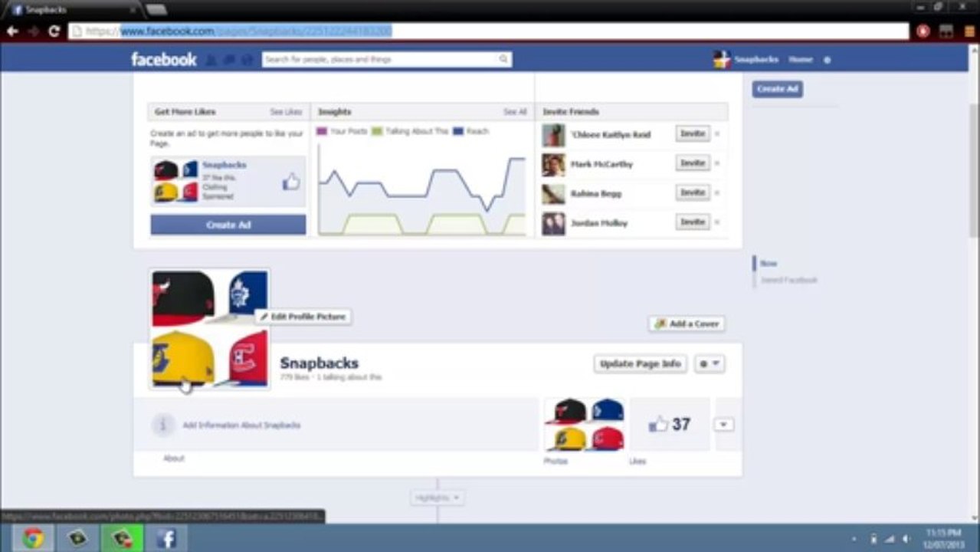Open the Highlights dropdown
Viewport: 980px width, 552px height.
[438, 498]
